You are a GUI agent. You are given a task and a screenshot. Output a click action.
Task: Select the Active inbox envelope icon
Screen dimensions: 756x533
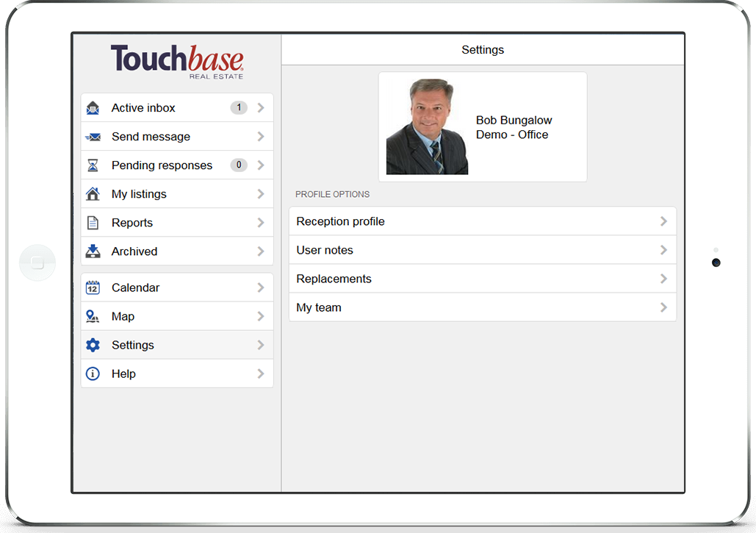(x=93, y=107)
